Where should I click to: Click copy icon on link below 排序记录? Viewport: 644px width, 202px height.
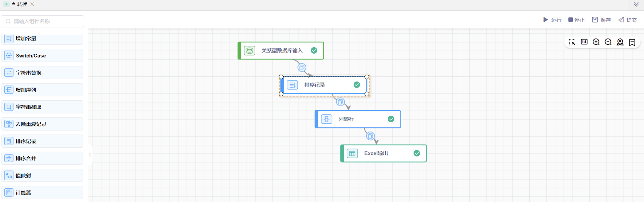pyautogui.click(x=340, y=102)
